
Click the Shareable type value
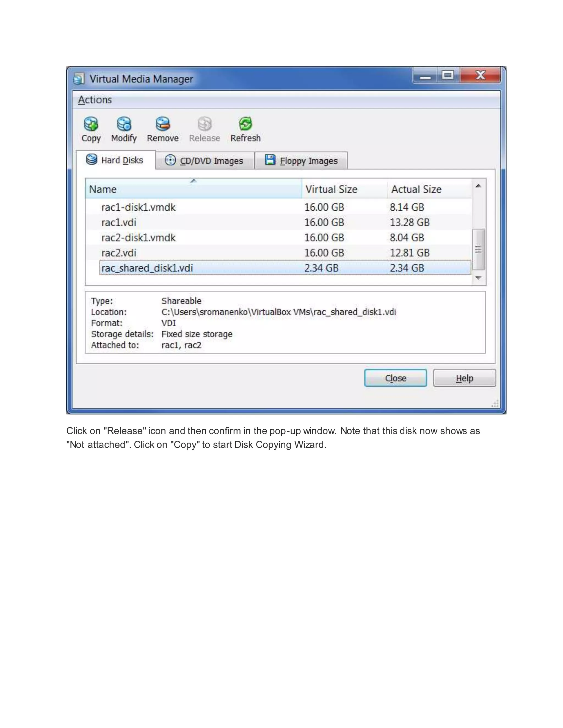tap(181, 301)
